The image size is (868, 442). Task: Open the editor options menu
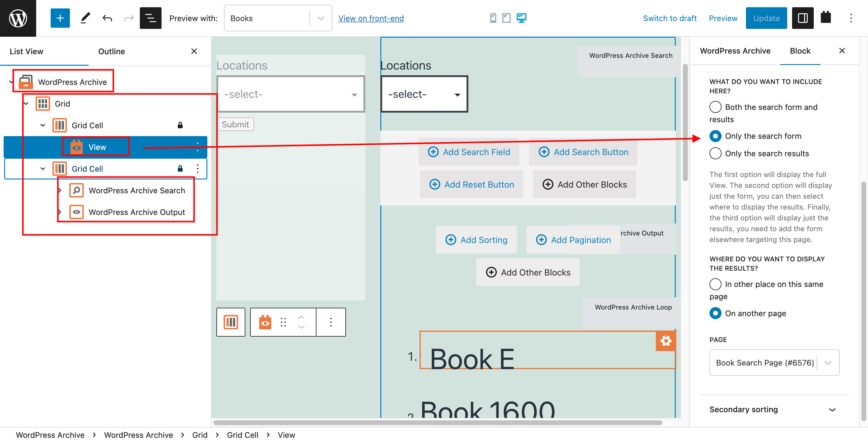coord(851,18)
